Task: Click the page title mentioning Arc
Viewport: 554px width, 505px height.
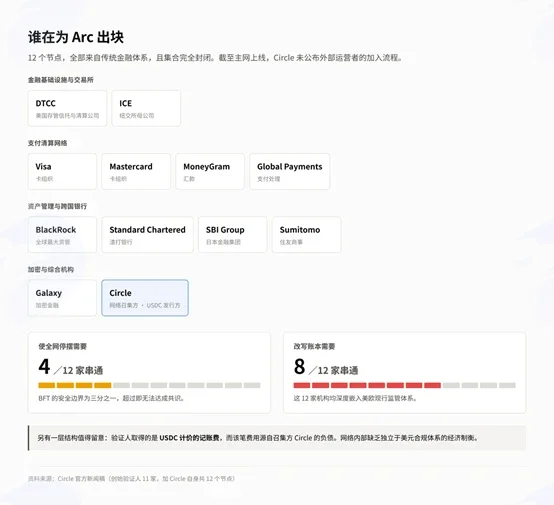Action: pyautogui.click(x=76, y=37)
